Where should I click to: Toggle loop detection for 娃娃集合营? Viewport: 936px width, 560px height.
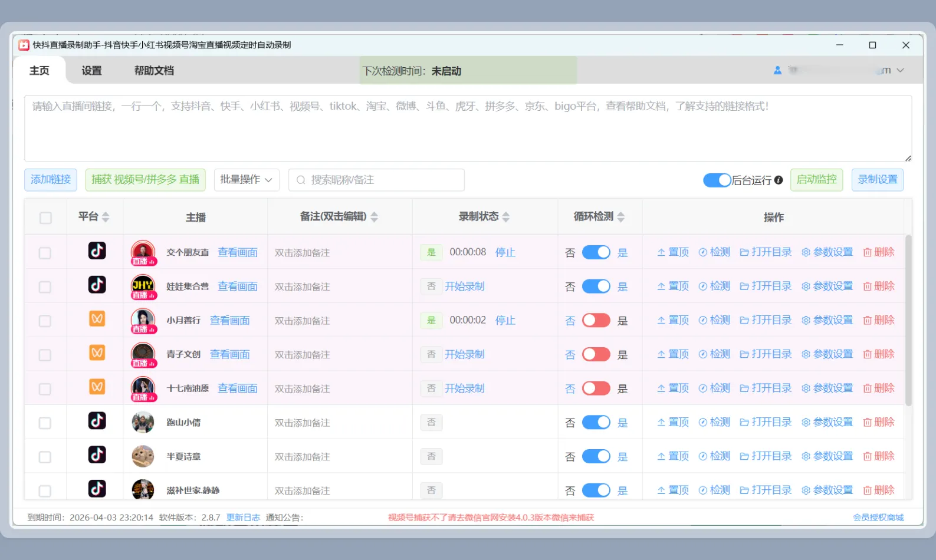(x=596, y=286)
